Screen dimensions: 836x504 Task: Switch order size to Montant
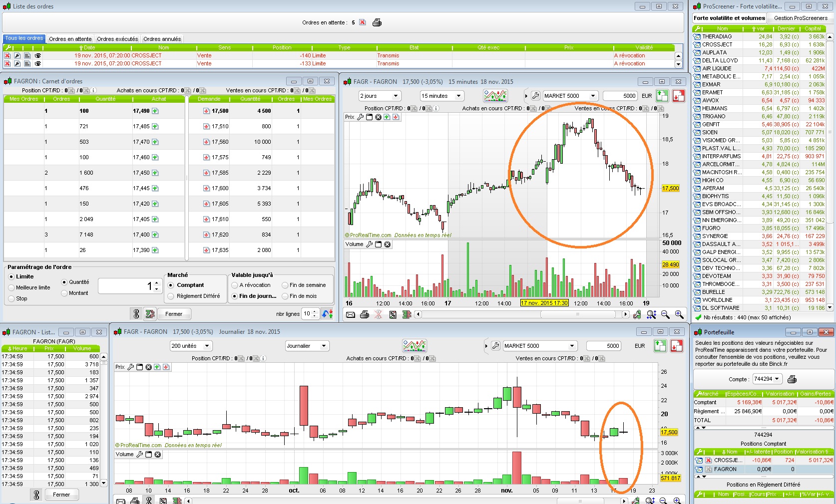64,293
